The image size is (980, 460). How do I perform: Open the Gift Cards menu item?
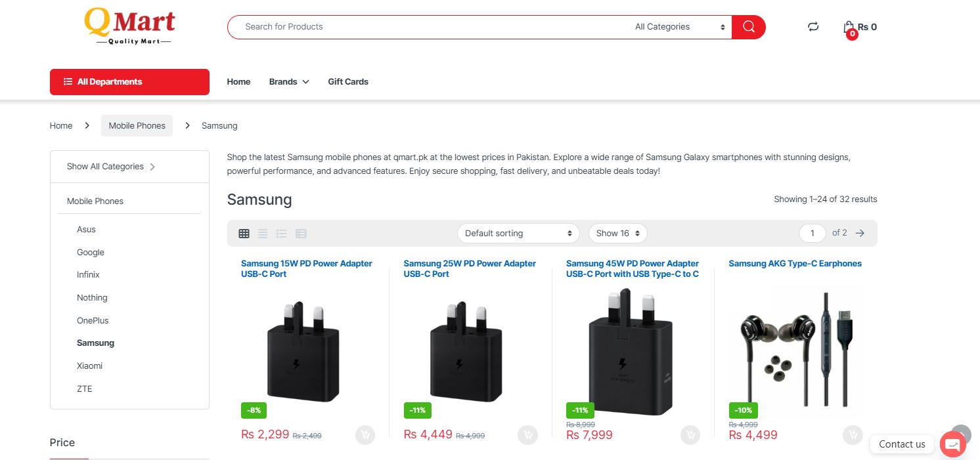pos(348,82)
